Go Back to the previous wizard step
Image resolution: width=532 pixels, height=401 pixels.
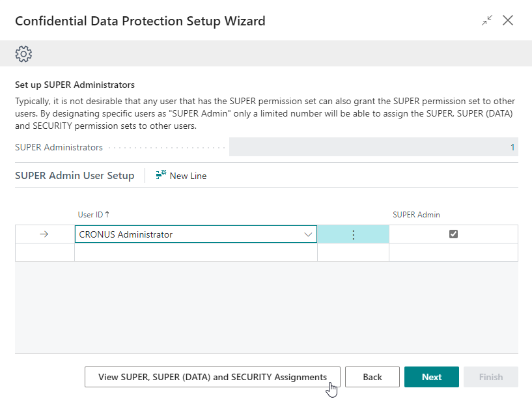pyautogui.click(x=372, y=377)
